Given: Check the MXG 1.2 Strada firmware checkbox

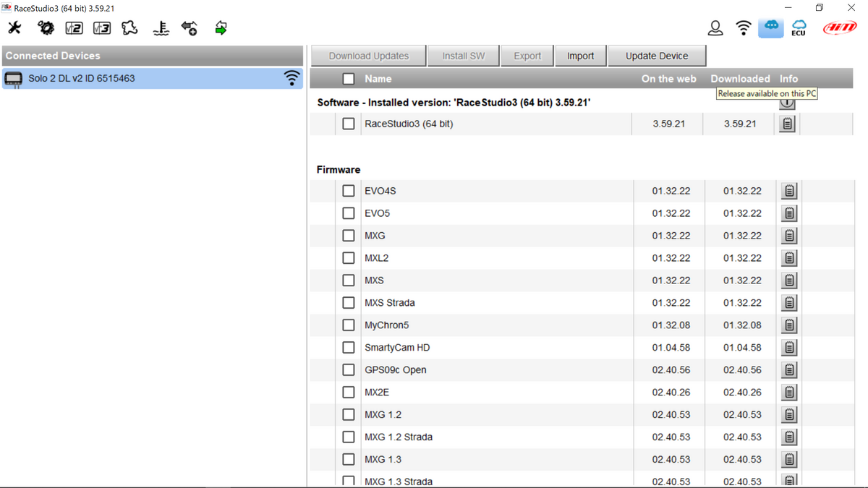Looking at the screenshot, I should (349, 437).
